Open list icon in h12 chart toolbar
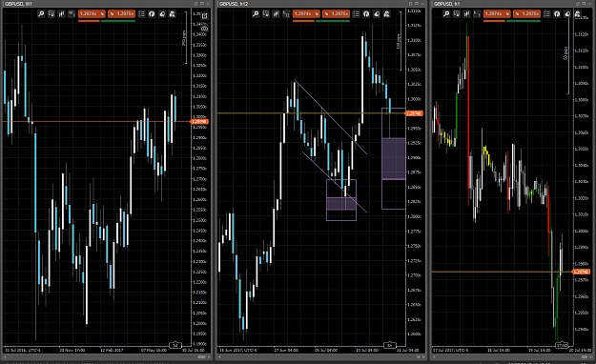This screenshot has width=596, height=364. [356, 14]
